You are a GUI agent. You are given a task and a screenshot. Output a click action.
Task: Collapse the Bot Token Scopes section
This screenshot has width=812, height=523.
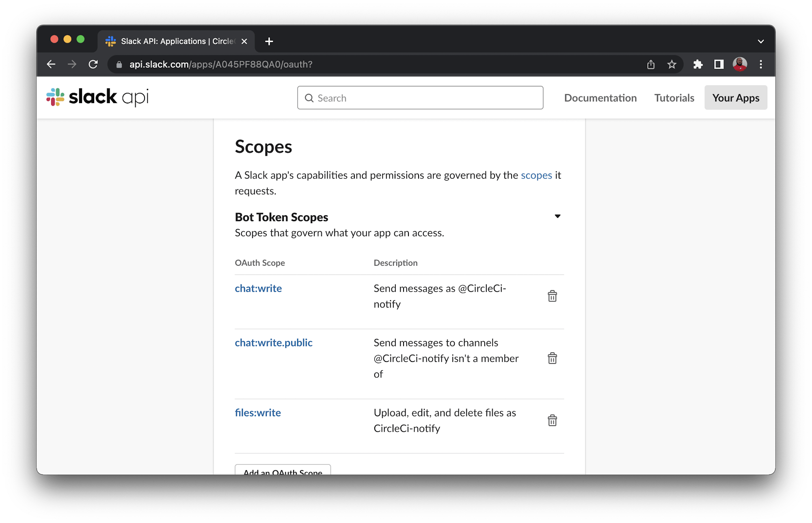(557, 216)
